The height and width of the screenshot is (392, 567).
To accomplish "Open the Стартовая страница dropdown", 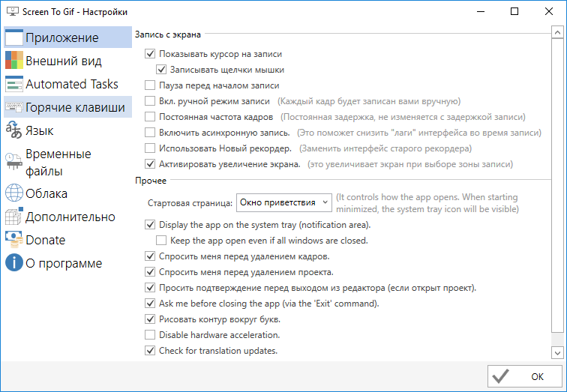I will click(x=283, y=202).
